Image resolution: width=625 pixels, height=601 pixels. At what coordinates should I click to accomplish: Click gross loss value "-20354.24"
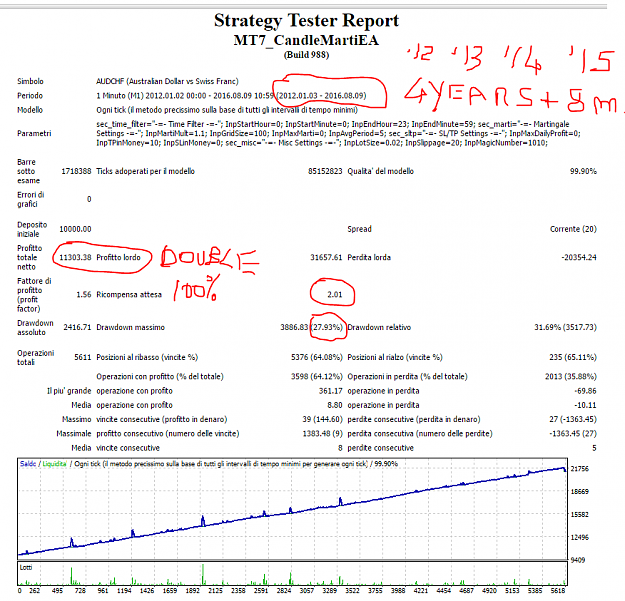tap(579, 257)
